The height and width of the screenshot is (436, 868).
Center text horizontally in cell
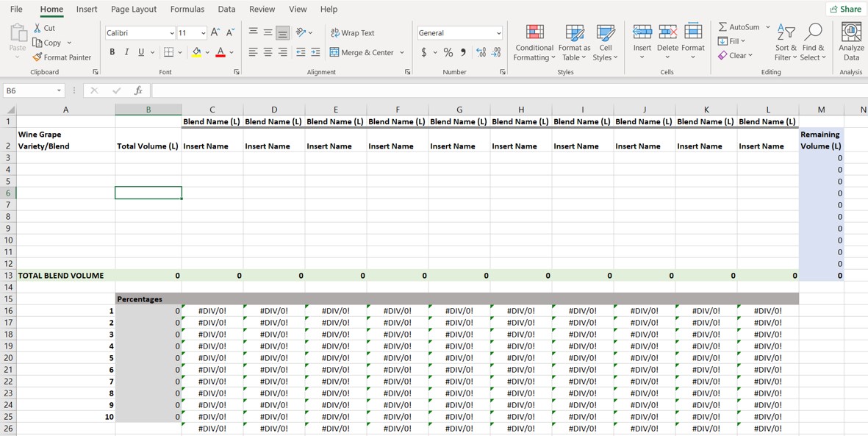pos(268,52)
